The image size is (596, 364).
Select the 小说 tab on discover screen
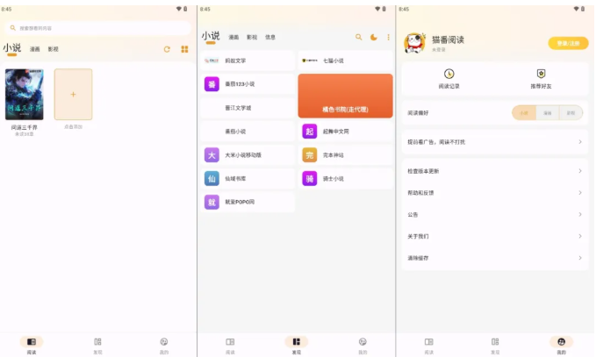tap(211, 36)
